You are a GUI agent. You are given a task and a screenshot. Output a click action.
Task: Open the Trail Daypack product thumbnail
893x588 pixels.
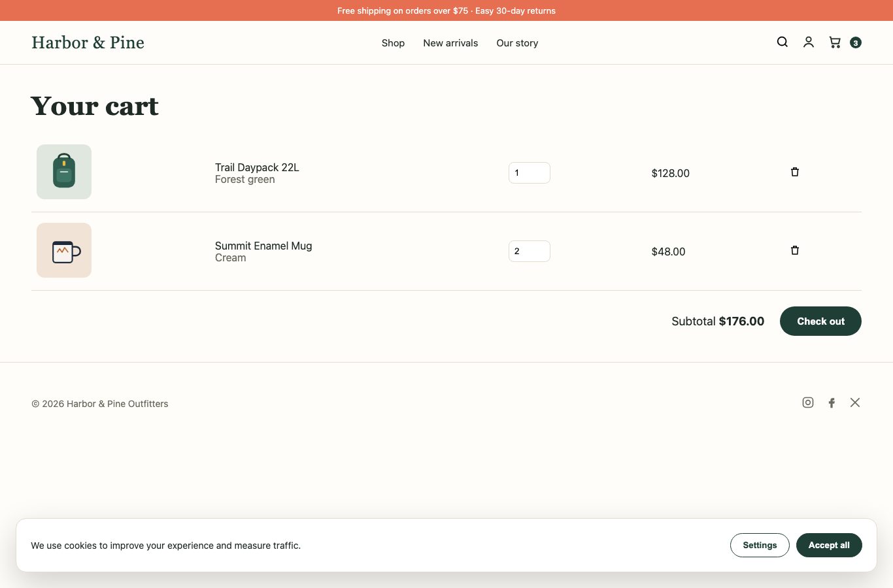click(x=64, y=172)
